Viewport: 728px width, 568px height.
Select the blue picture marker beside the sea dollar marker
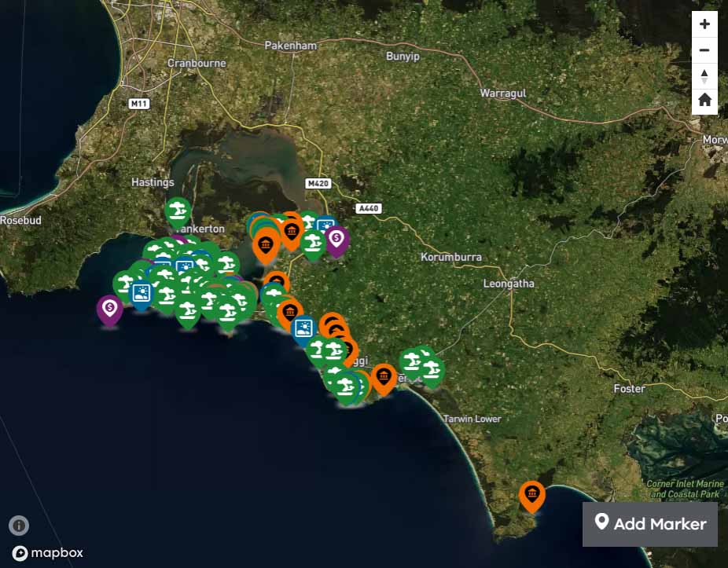click(142, 295)
